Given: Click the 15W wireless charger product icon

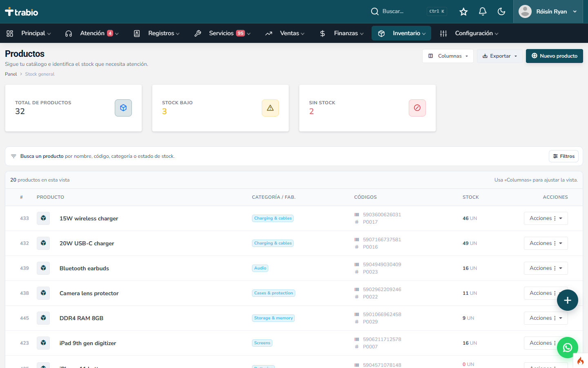Looking at the screenshot, I should (x=43, y=218).
